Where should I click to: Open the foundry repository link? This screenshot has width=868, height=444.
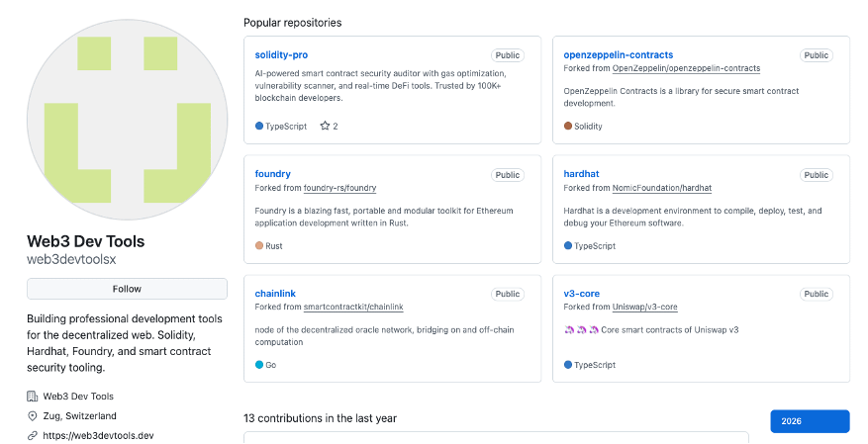click(x=272, y=174)
